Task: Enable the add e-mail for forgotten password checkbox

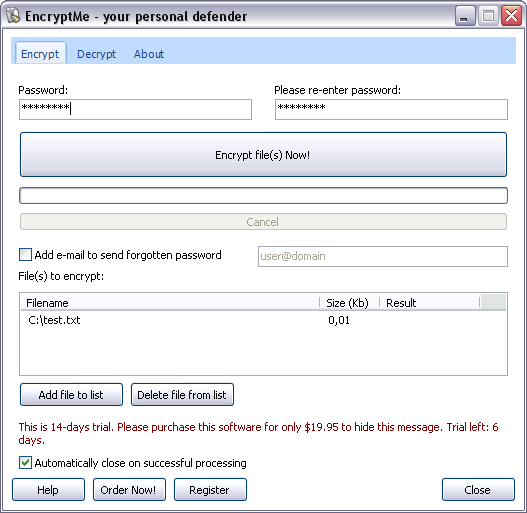Action: (26, 254)
